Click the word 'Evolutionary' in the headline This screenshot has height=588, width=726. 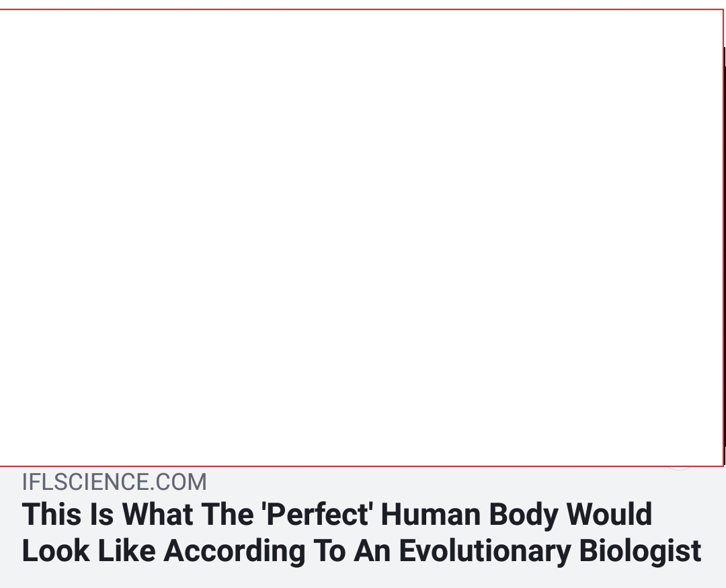[484, 551]
